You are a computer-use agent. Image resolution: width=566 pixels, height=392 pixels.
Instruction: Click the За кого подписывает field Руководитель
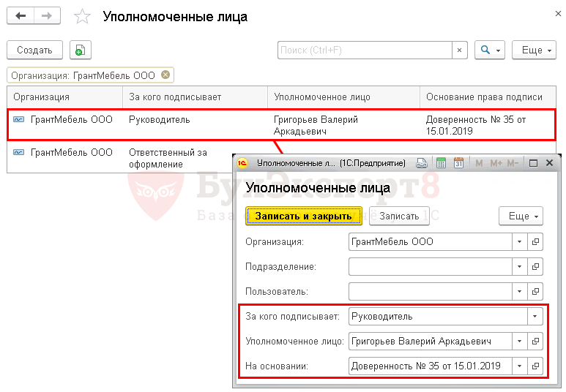coord(438,316)
